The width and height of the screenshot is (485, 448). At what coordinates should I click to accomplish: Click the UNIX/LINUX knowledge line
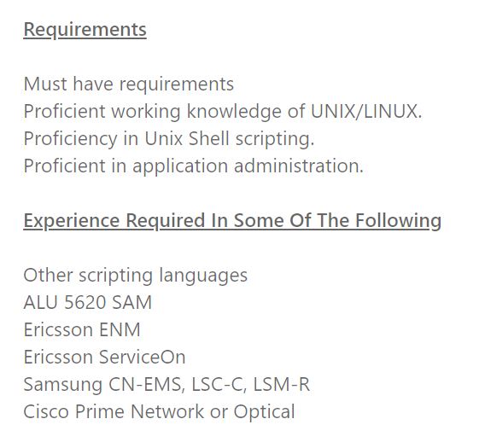[223, 112]
